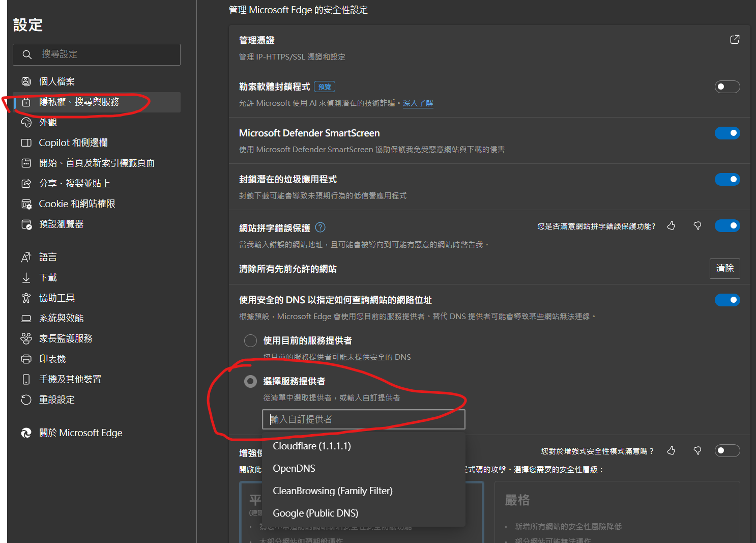Click the search magnifier icon in settings

point(27,54)
